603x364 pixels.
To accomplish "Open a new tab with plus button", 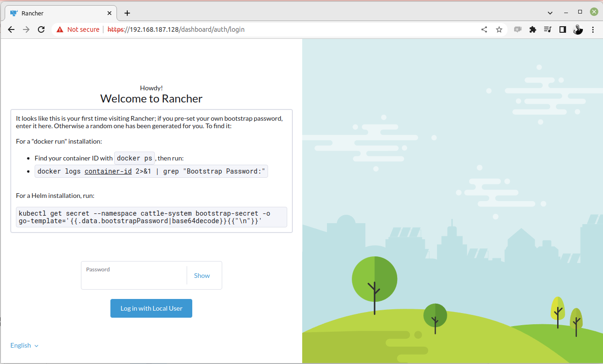I will tap(127, 13).
